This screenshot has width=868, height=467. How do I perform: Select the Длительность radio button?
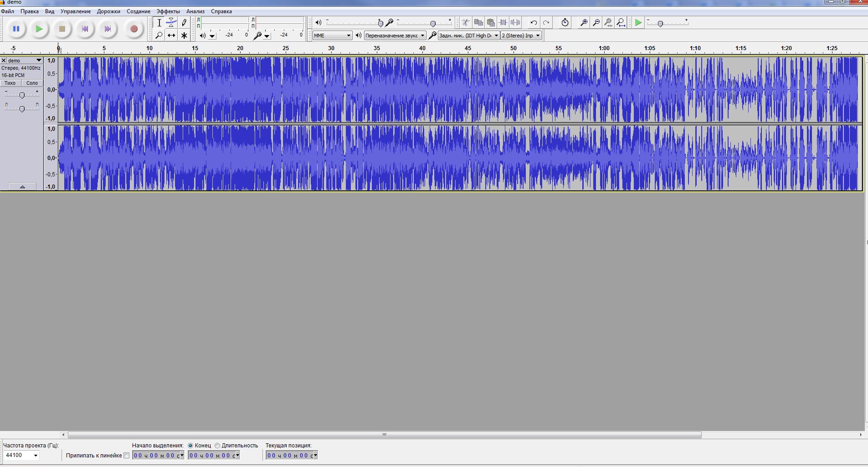pos(217,446)
